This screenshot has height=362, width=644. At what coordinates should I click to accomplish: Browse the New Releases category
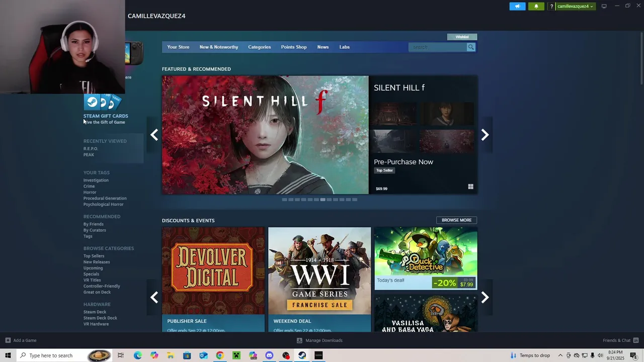click(97, 262)
